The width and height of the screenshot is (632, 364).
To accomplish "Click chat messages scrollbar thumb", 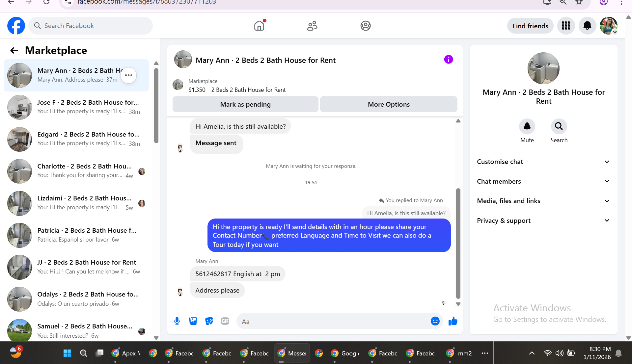I will [458, 243].
